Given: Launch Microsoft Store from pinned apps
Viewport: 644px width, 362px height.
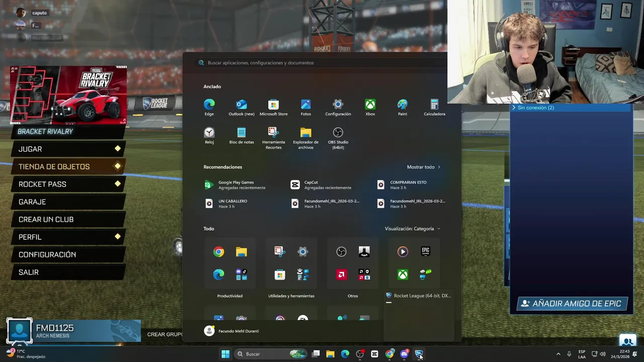Looking at the screenshot, I should point(274,108).
